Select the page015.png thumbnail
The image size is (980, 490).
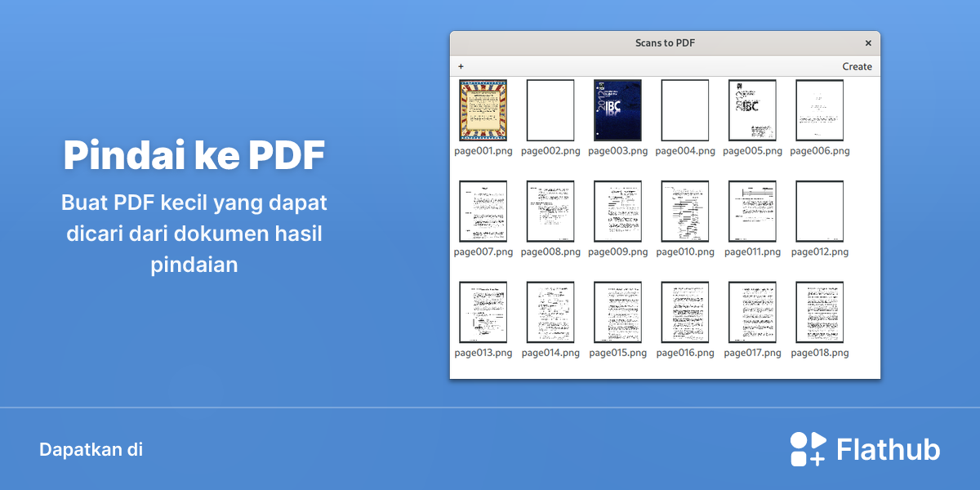pos(617,312)
